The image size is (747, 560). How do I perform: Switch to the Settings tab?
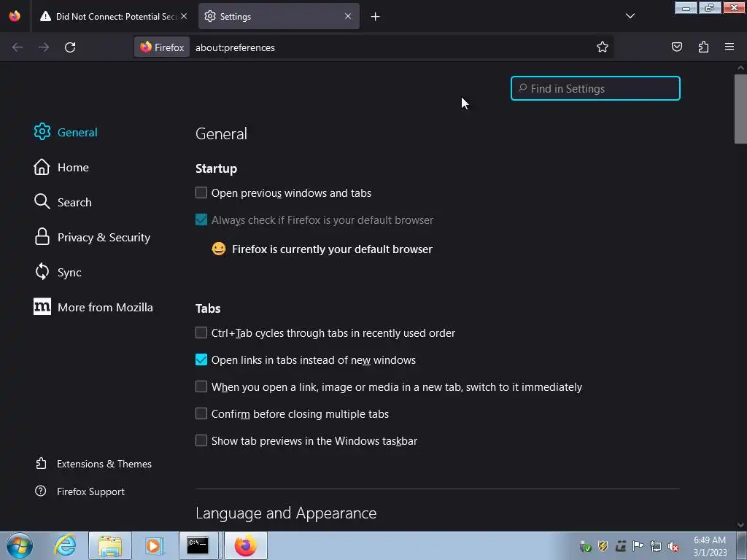click(x=279, y=16)
